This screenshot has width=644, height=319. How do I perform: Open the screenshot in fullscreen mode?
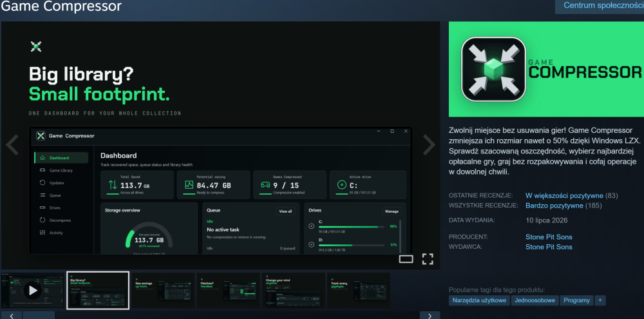pos(428,259)
